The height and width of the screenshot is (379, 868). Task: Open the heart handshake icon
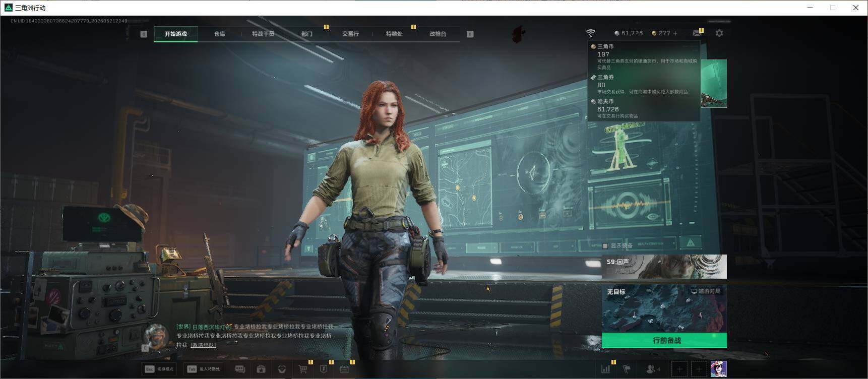click(x=282, y=369)
